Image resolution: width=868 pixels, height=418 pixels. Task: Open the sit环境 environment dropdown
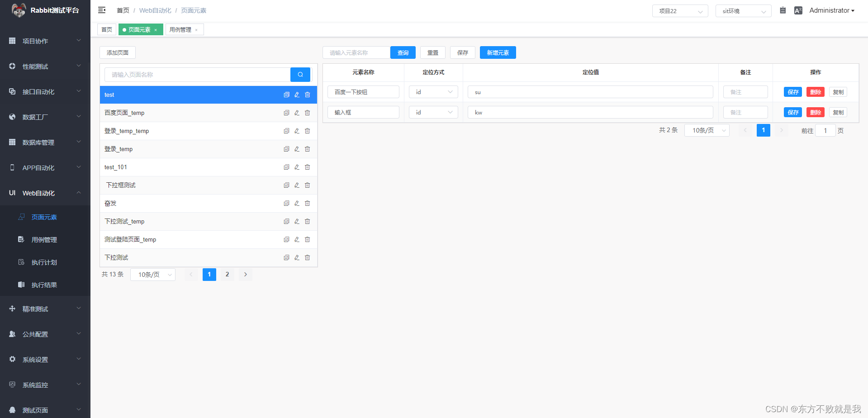743,11
